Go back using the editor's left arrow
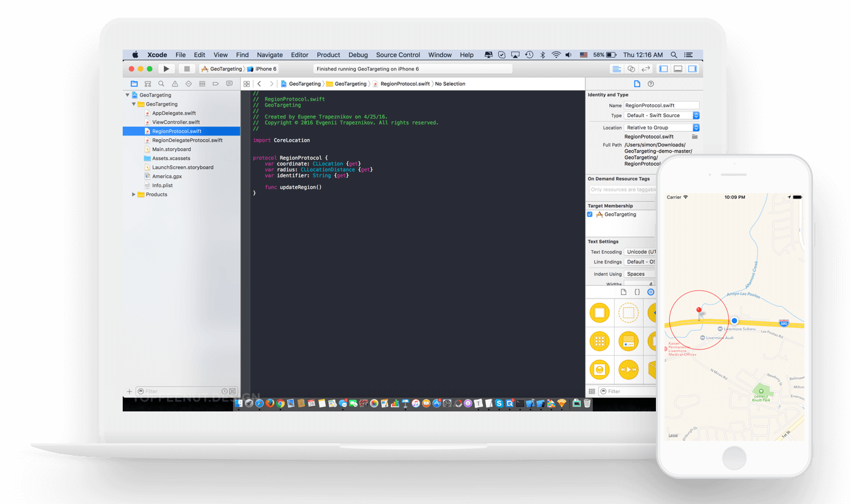The width and height of the screenshot is (851, 504). click(260, 84)
